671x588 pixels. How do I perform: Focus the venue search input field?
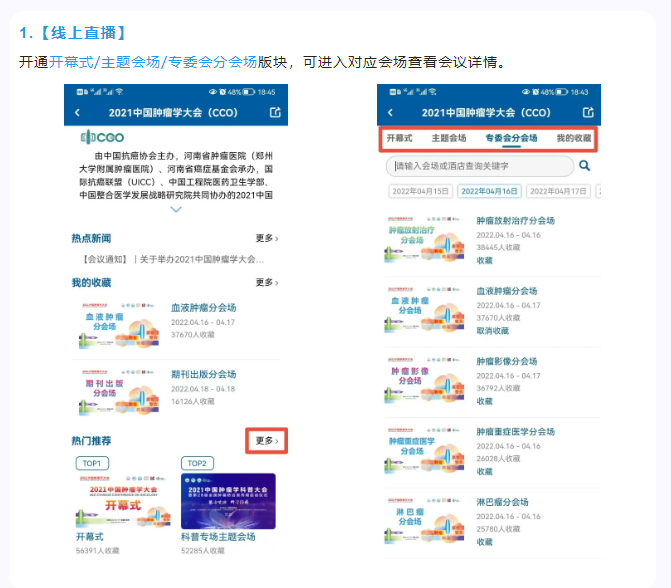(x=480, y=166)
